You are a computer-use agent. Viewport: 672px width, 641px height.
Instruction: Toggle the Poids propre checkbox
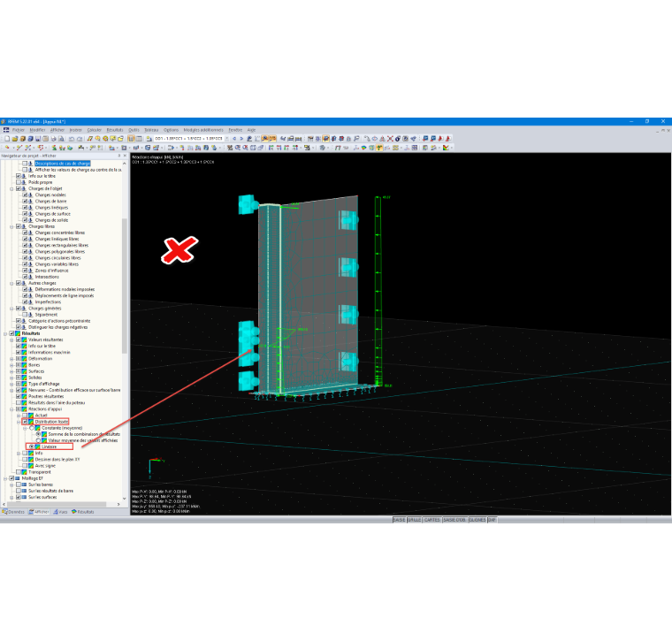coord(19,182)
